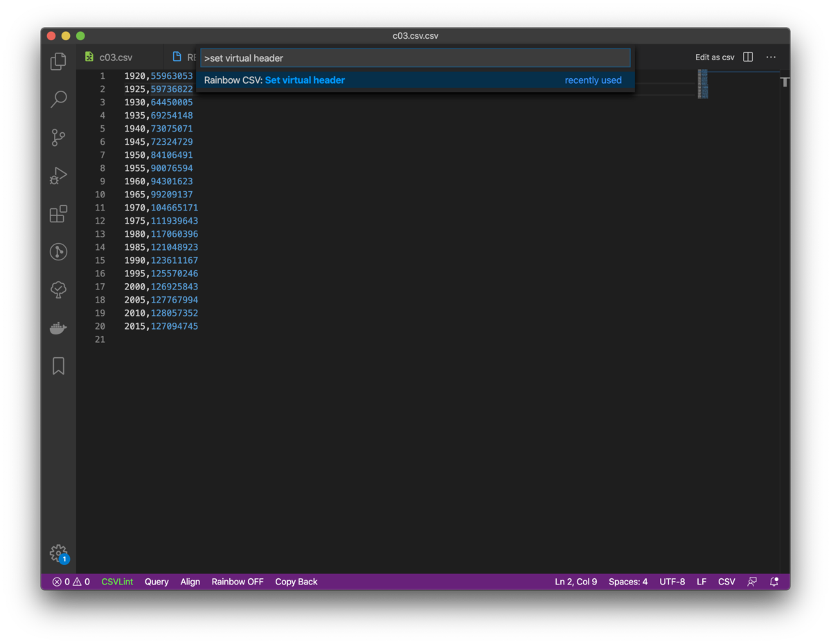Viewport: 831px width, 644px height.
Task: Open the Docker view
Action: pos(58,328)
